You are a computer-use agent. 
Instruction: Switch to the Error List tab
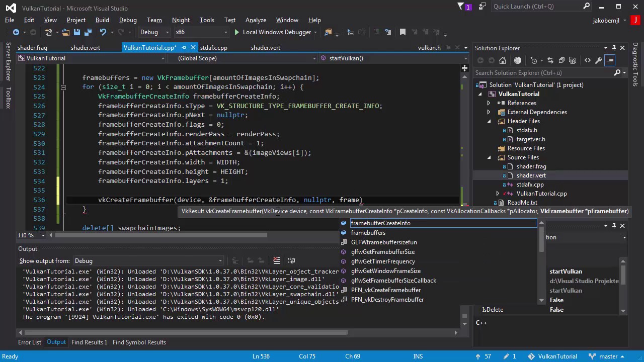tap(30, 342)
